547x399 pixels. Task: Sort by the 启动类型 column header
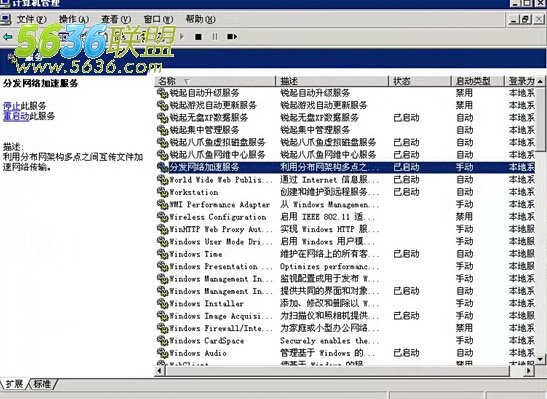[478, 81]
